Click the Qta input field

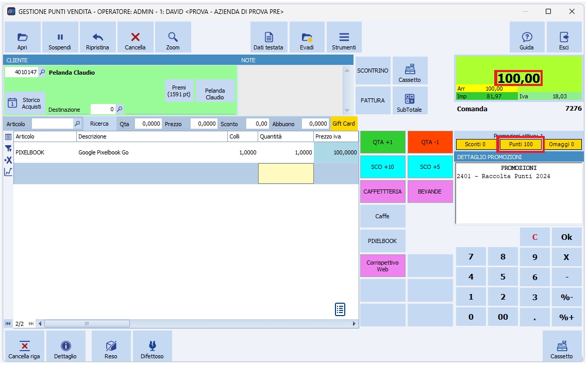pyautogui.click(x=148, y=124)
